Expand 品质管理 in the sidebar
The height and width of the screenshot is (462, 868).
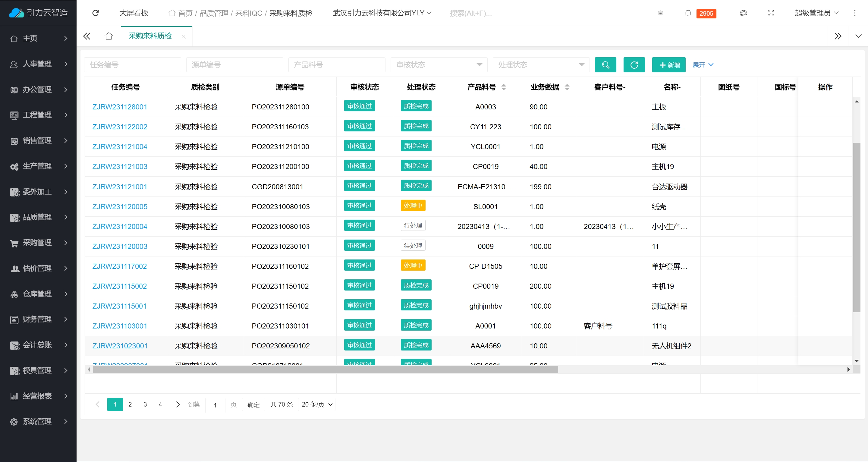38,217
